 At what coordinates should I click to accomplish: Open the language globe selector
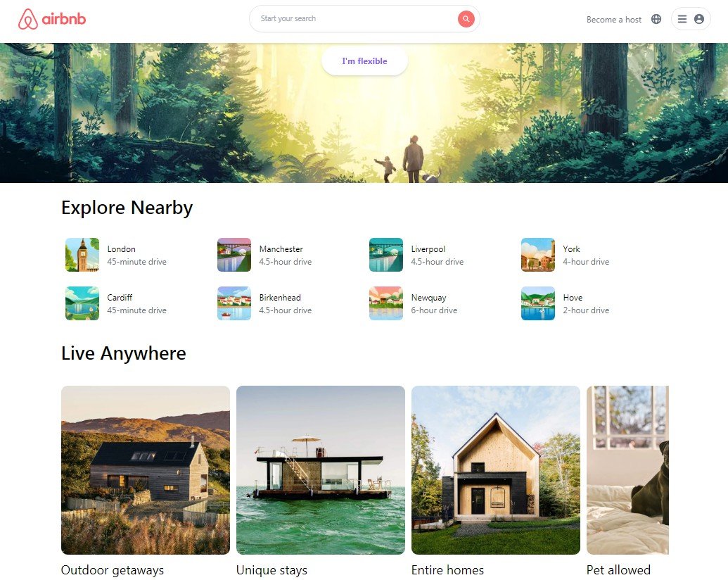pos(656,19)
